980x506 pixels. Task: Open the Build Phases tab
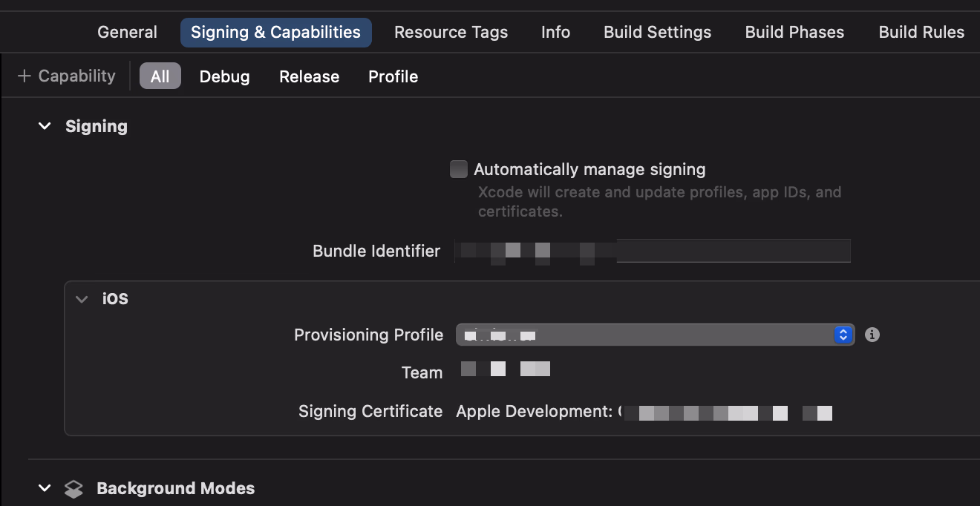(794, 33)
